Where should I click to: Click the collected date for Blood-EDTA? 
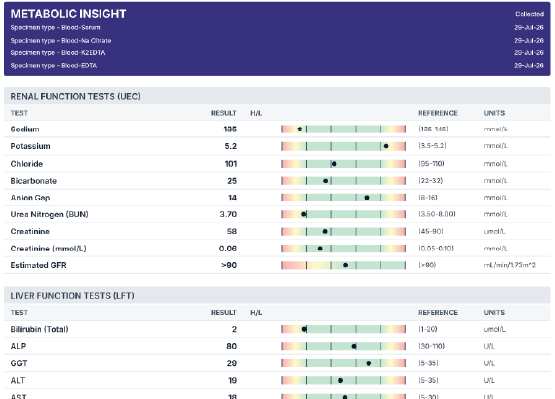pyautogui.click(x=529, y=65)
